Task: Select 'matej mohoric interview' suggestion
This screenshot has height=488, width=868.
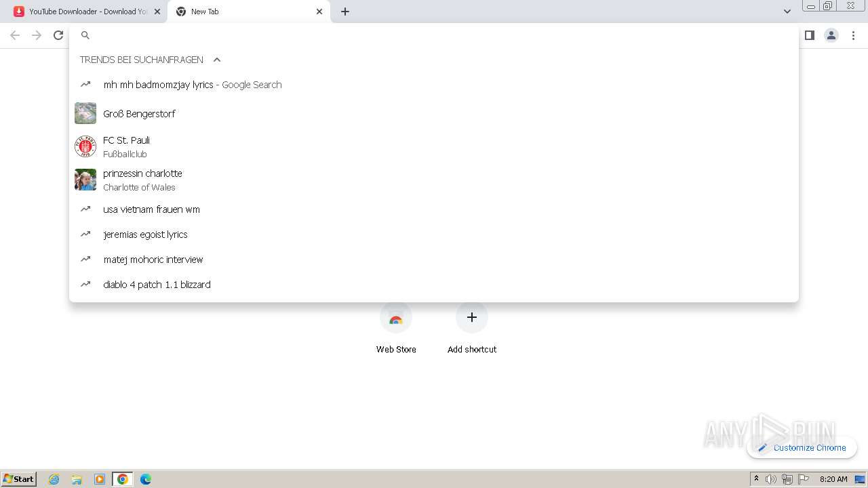Action: [x=434, y=260]
